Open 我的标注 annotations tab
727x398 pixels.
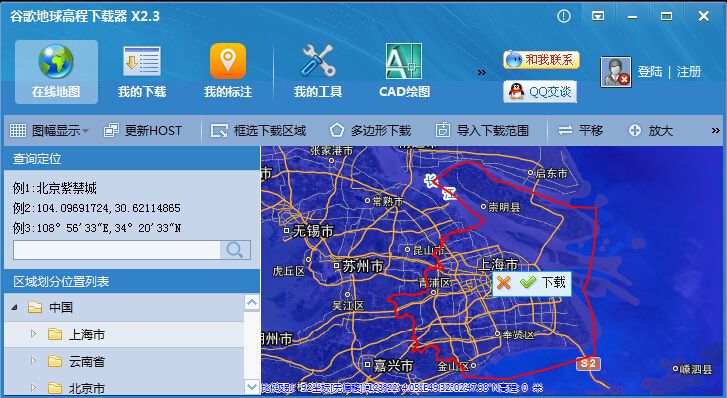228,72
